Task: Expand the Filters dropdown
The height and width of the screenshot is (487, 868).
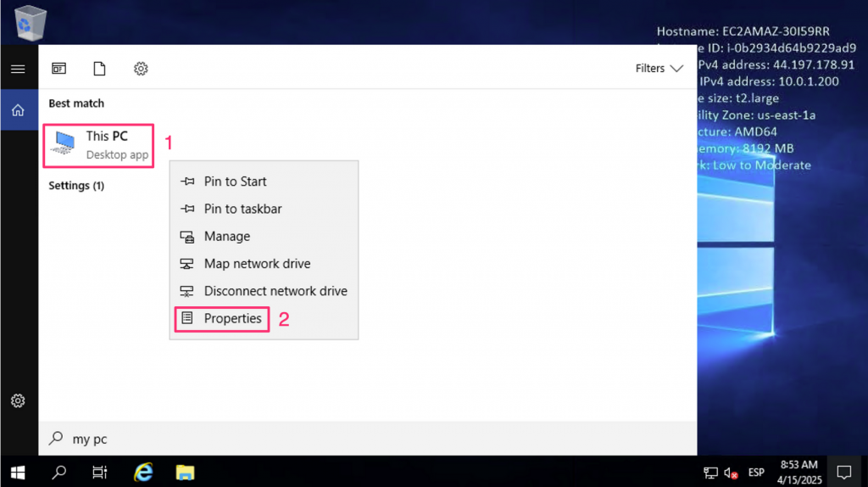Action: pyautogui.click(x=659, y=69)
